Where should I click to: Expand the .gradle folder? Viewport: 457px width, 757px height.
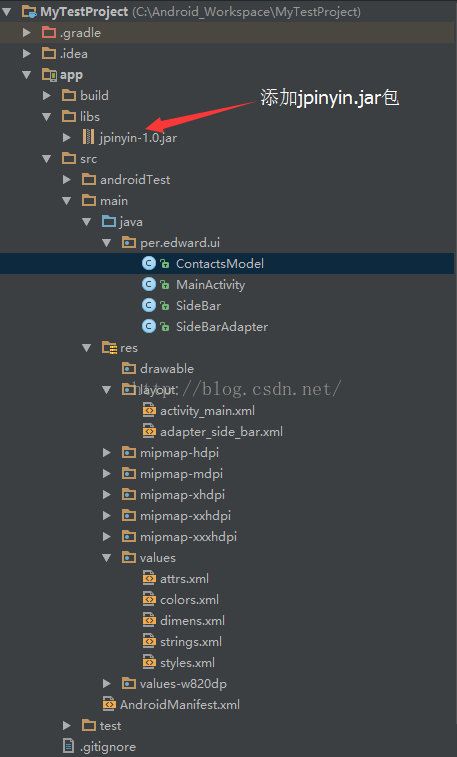tap(27, 33)
